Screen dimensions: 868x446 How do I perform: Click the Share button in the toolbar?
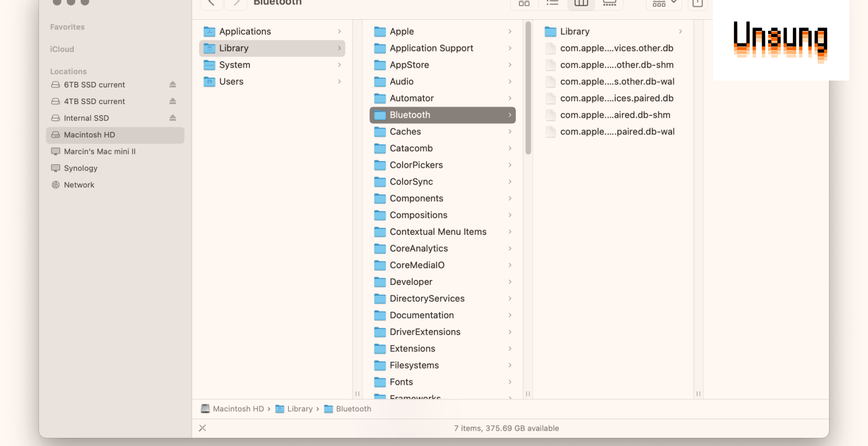coord(697,4)
